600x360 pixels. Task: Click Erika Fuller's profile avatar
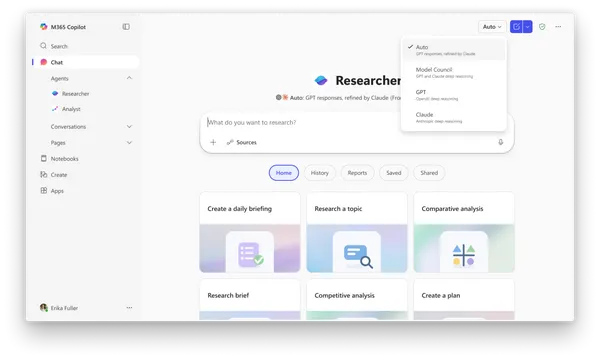[44, 308]
